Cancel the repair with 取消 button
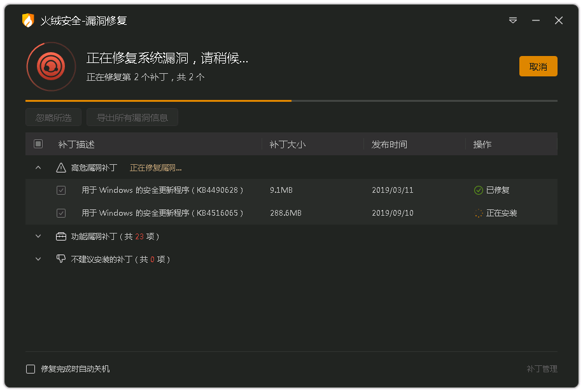 point(538,66)
